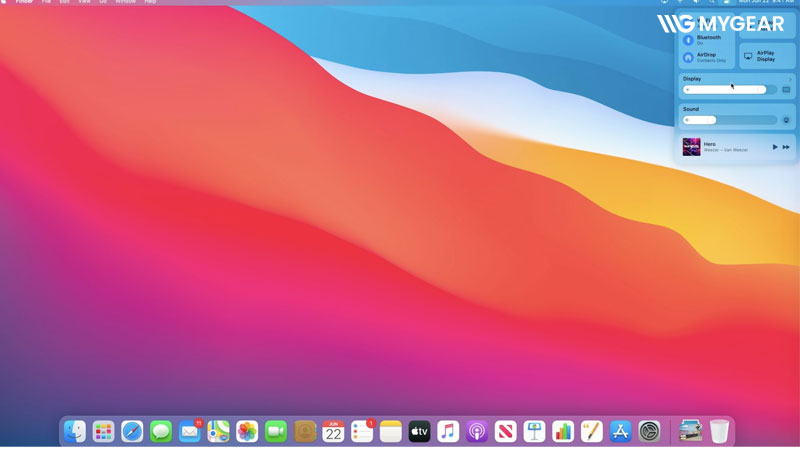The image size is (800, 450).
Task: Open Mail with the unread badge
Action: pyautogui.click(x=190, y=432)
